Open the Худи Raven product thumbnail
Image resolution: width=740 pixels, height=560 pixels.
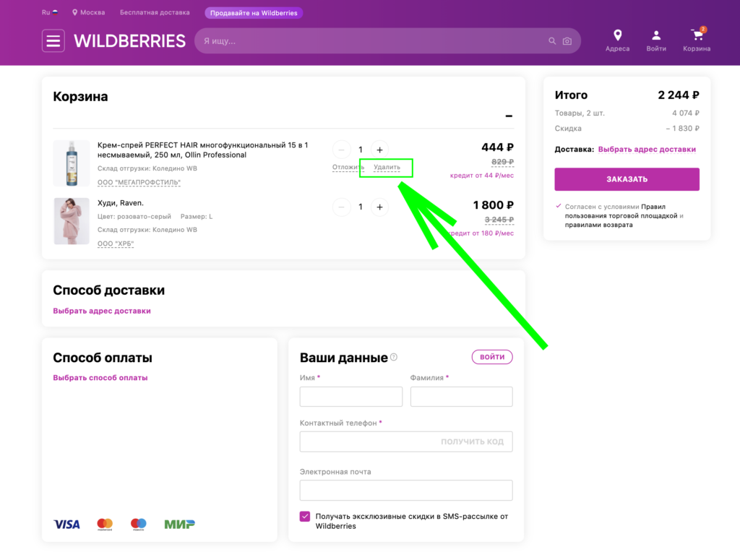tap(72, 221)
